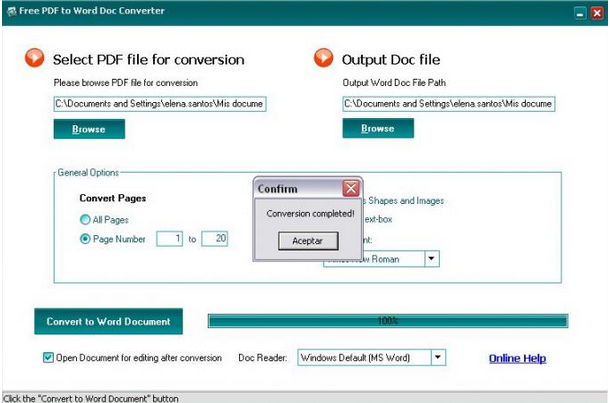The width and height of the screenshot is (610, 403).
Task: Click the orange arrow beside Output Doc file
Action: (324, 58)
